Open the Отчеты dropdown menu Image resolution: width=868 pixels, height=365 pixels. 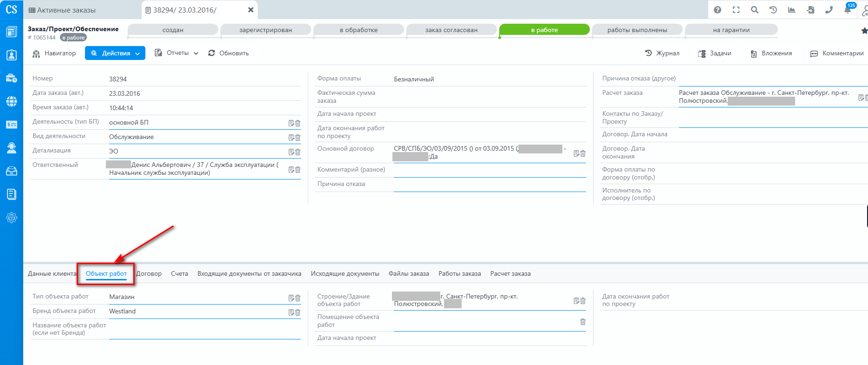coord(176,53)
